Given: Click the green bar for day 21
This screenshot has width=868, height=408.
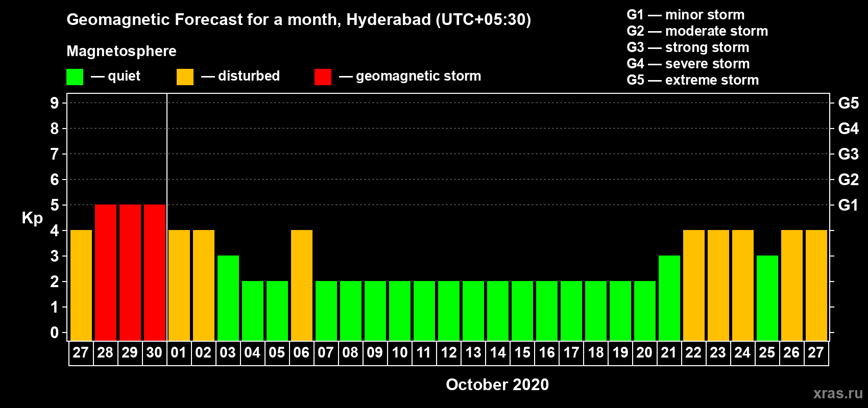Looking at the screenshot, I should coord(669,298).
